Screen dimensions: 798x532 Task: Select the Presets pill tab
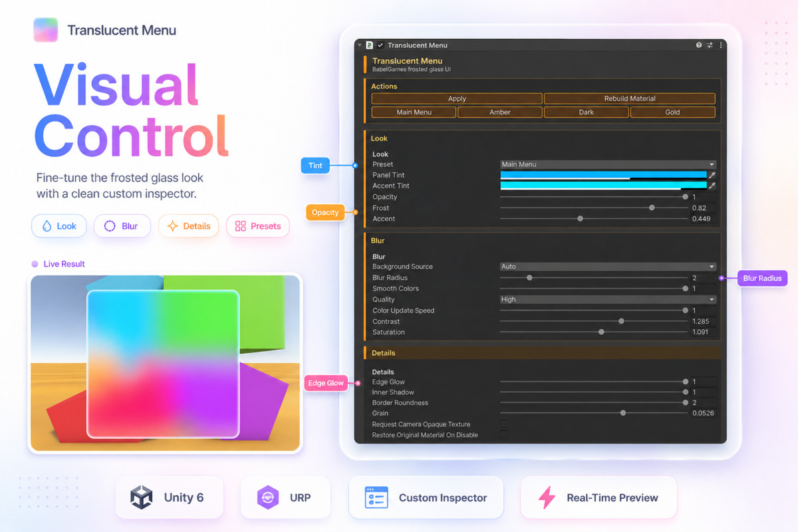(258, 226)
